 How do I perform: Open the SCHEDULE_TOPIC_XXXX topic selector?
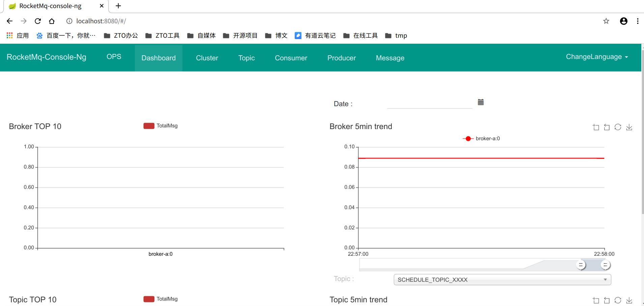click(502, 279)
